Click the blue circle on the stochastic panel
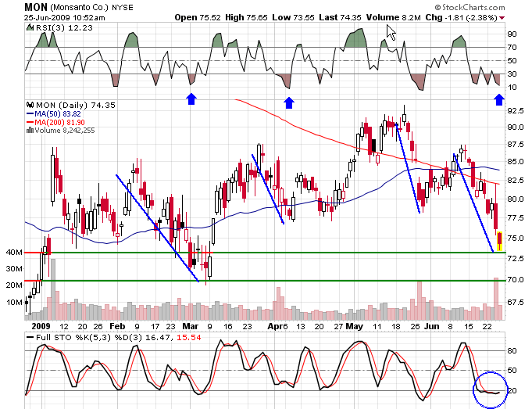 pyautogui.click(x=492, y=389)
